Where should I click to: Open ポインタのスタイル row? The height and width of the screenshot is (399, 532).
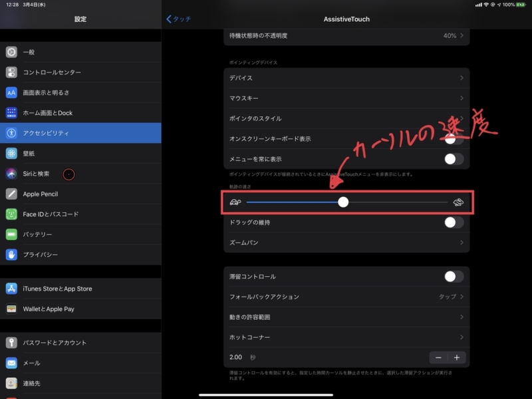[x=346, y=118]
